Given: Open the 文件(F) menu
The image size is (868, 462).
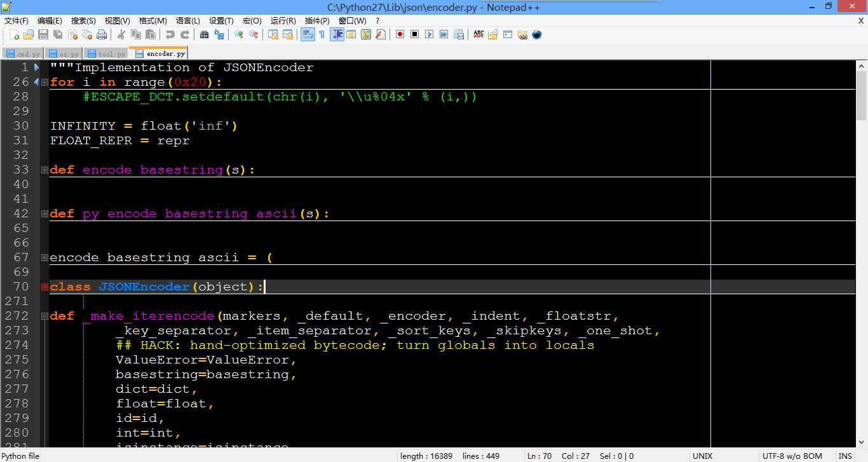Looking at the screenshot, I should point(17,20).
